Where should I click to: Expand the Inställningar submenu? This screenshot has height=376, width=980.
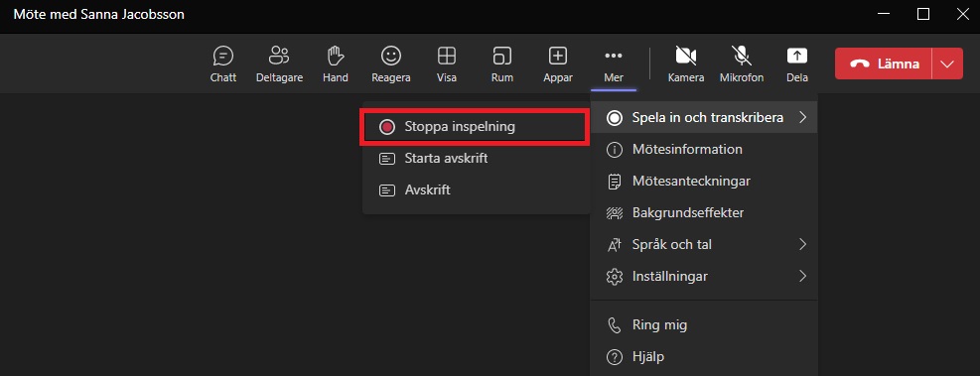coord(704,276)
